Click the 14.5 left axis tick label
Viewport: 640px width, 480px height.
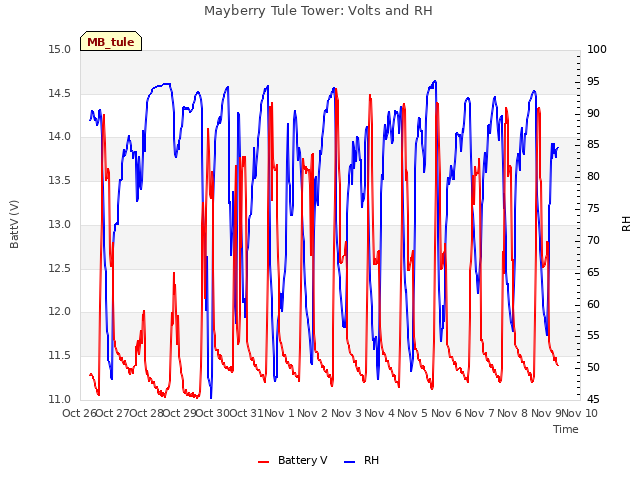tap(60, 93)
